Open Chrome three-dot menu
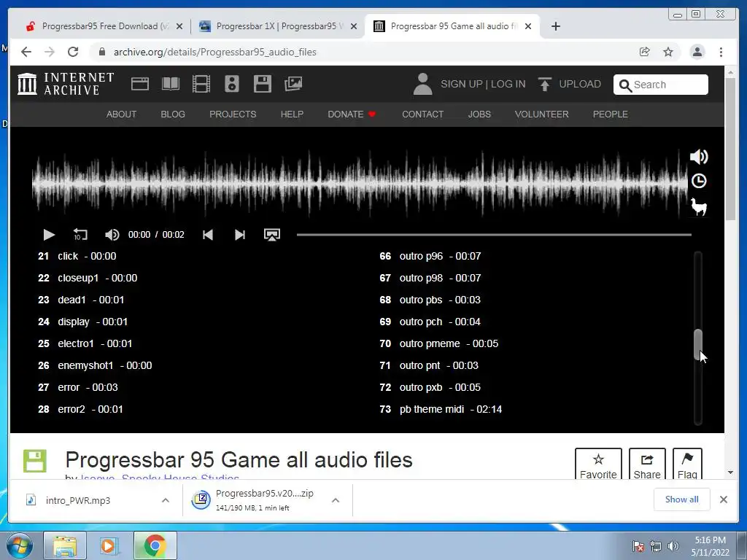The image size is (747, 560). click(x=721, y=52)
